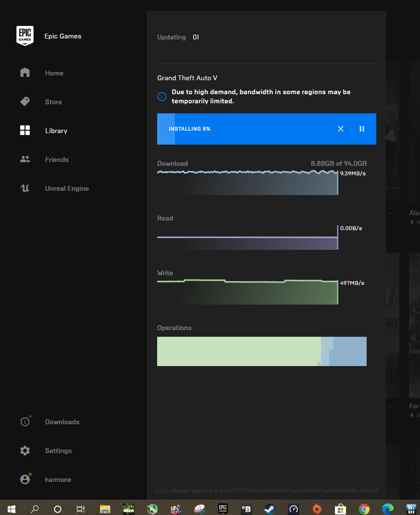Open Friends from the sidebar menu

57,159
